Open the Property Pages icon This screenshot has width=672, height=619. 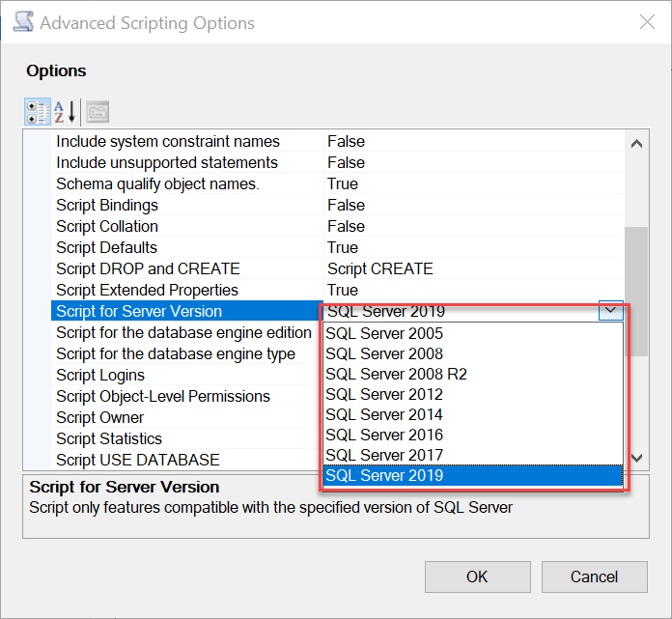coord(98,112)
